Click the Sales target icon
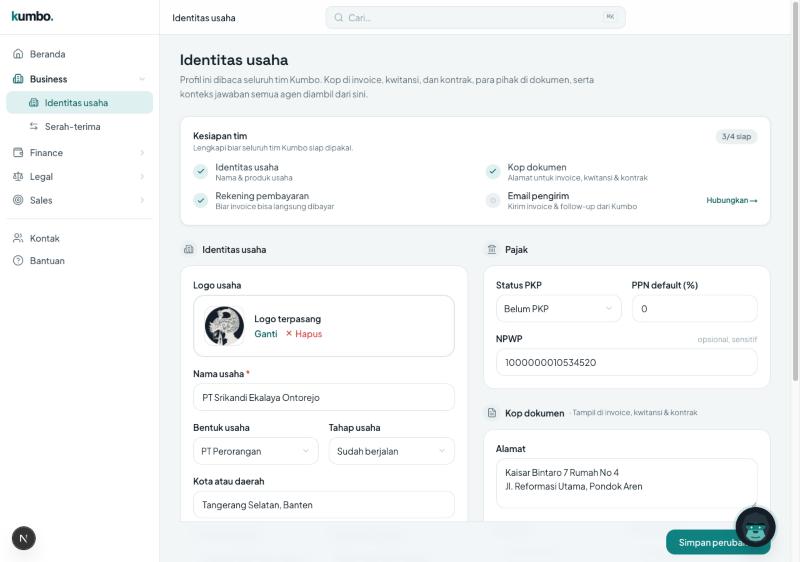 [x=18, y=200]
